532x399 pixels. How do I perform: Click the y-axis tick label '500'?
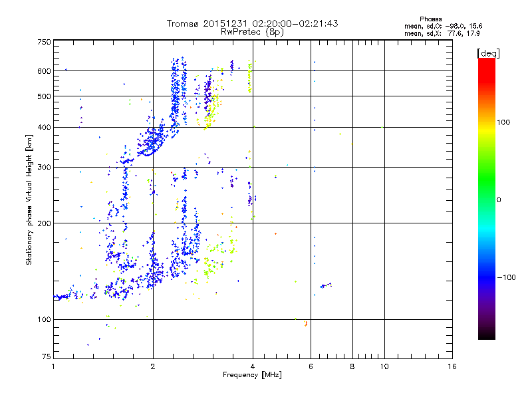(x=45, y=96)
